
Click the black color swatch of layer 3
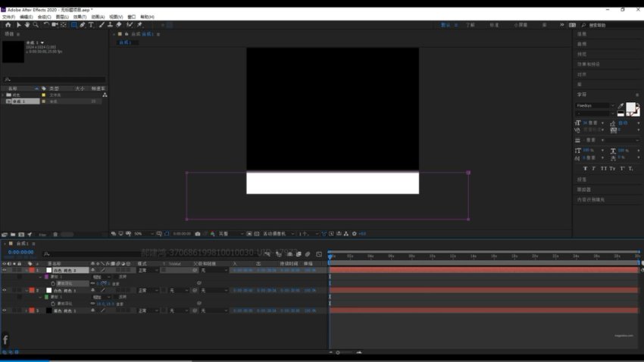pyautogui.click(x=49, y=311)
